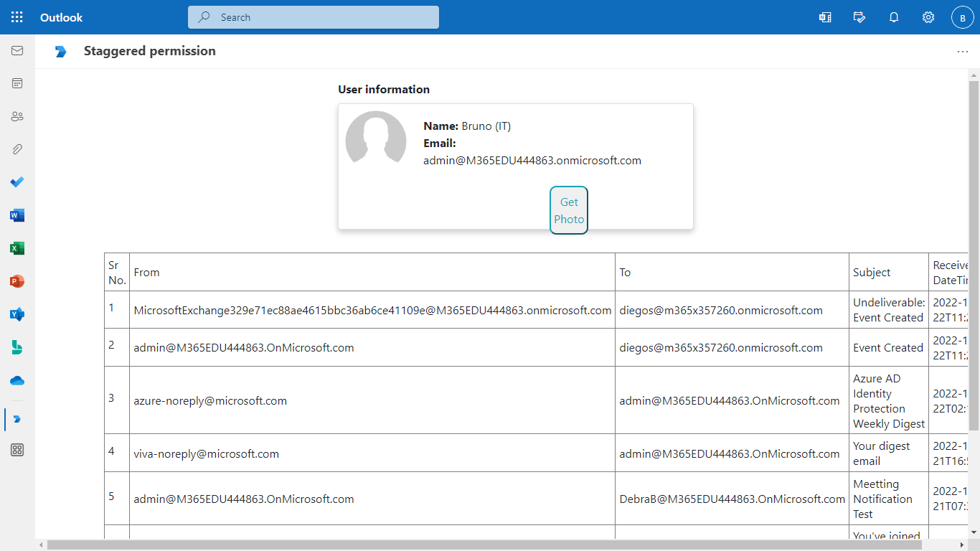Click the horizontal scrollbar thumb

coord(484,545)
